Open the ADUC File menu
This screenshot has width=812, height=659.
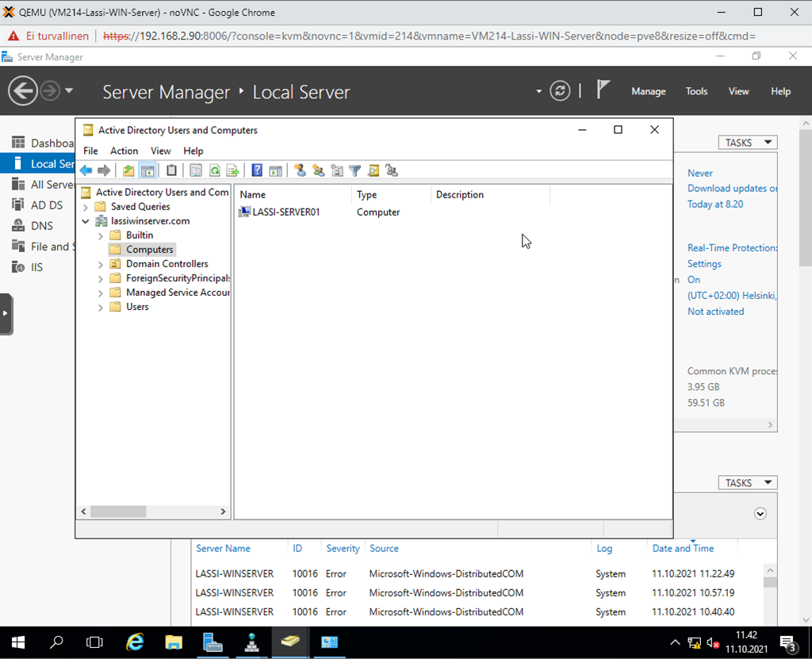click(90, 151)
